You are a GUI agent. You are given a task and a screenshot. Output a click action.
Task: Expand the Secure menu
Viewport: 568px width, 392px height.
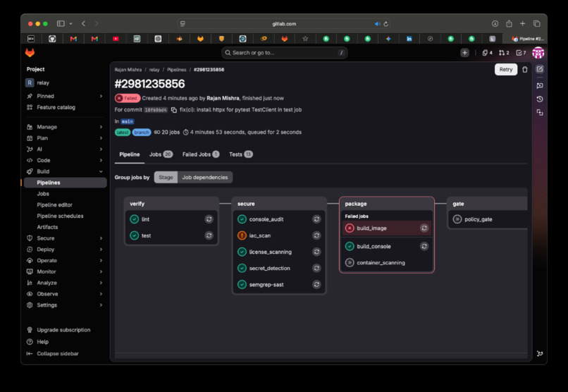pyautogui.click(x=66, y=238)
